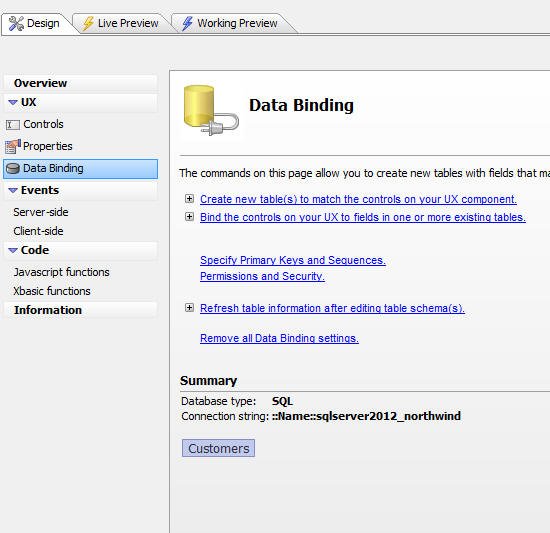This screenshot has width=550, height=533.
Task: Click the Live Preview lightning icon
Action: 88,23
